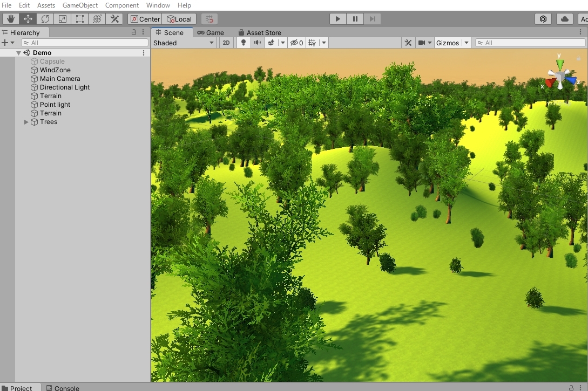
Task: Select WindZone in the Hierarchy
Action: 55,70
